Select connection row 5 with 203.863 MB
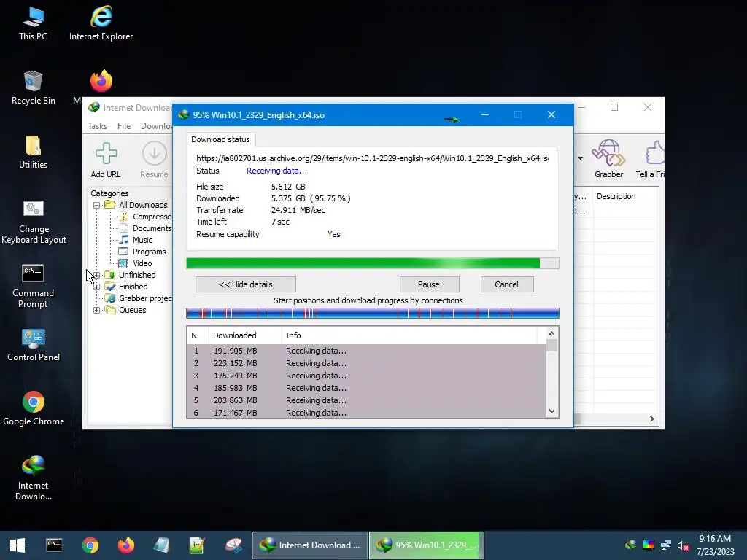 366,400
